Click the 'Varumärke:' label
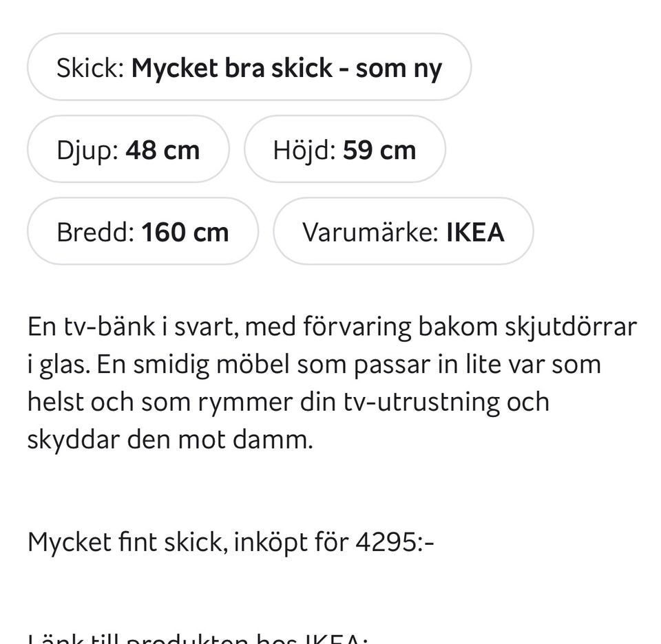 (x=371, y=232)
